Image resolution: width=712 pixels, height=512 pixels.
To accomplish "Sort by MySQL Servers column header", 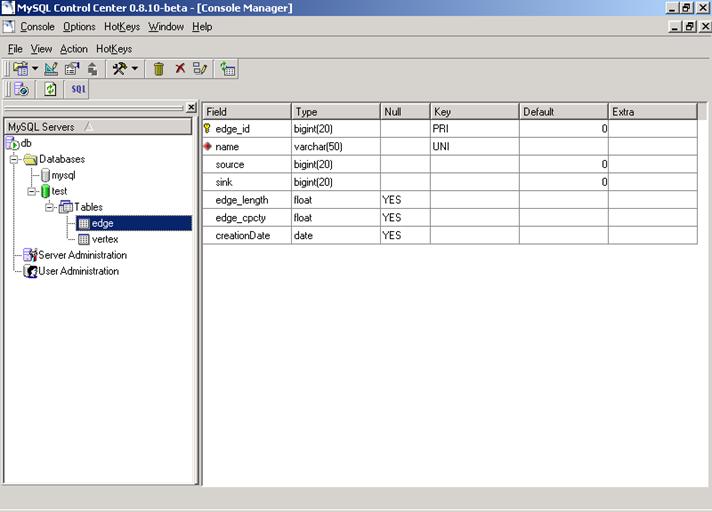I will click(x=98, y=127).
